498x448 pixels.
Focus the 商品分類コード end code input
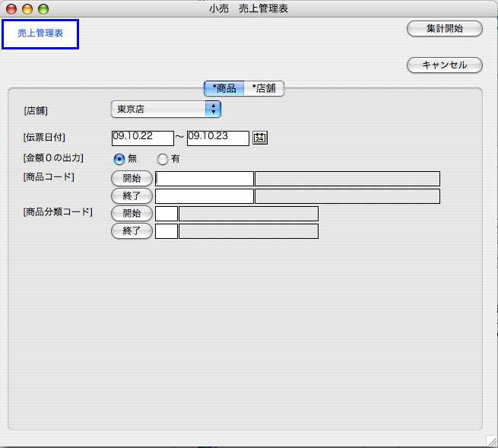click(166, 231)
